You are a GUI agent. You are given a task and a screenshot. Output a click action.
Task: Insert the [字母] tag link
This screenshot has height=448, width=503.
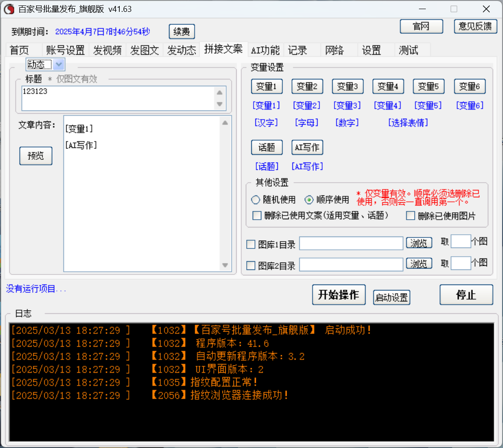[x=307, y=122]
